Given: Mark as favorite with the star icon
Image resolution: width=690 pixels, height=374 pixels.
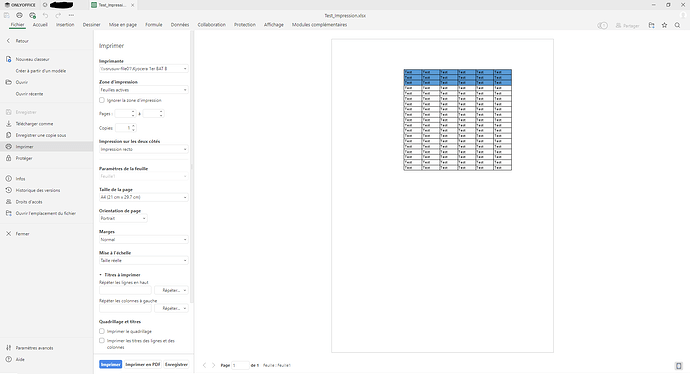Looking at the screenshot, I should click(664, 26).
